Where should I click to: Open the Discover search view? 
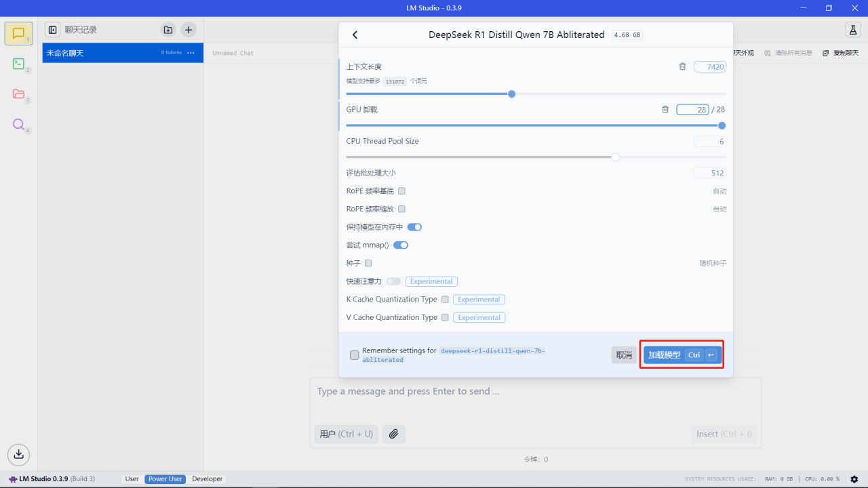click(x=18, y=125)
